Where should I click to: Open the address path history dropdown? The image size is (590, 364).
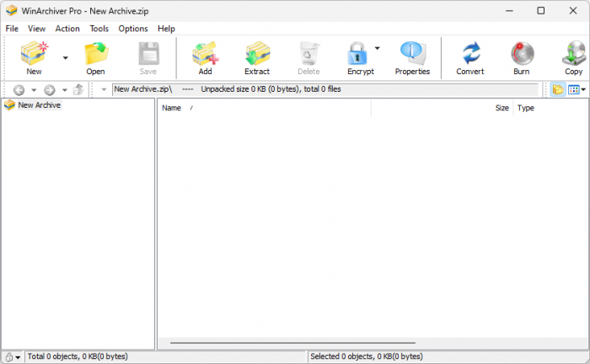pos(104,89)
